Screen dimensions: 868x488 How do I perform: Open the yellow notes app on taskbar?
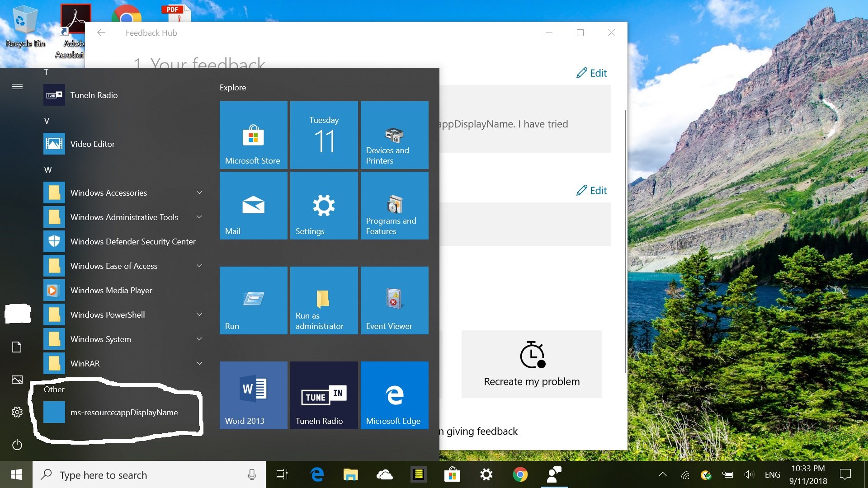419,474
